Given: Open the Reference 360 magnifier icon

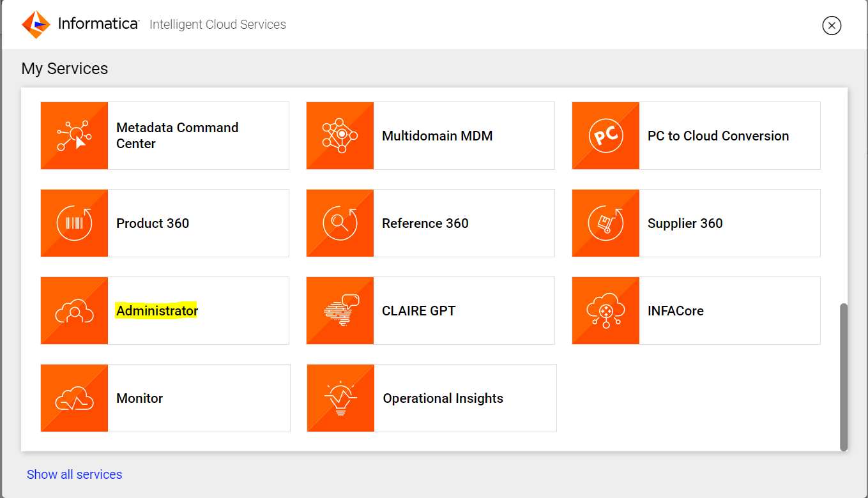Looking at the screenshot, I should click(x=340, y=223).
